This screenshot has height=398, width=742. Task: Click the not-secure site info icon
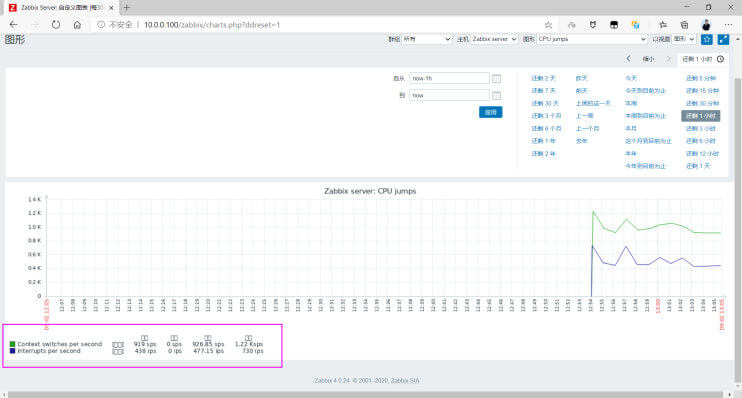click(101, 25)
